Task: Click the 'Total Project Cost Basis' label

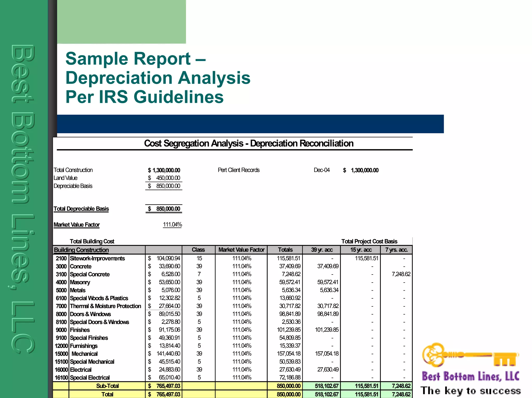Action: (x=369, y=241)
